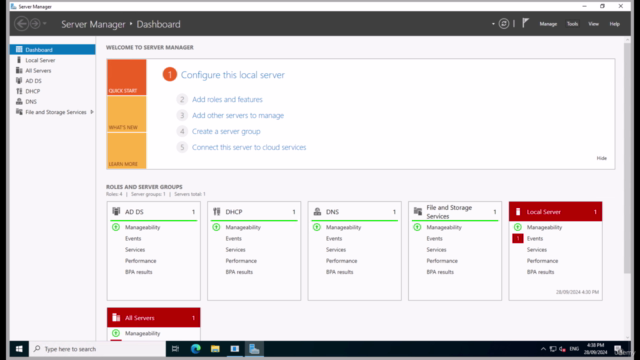Click Add roles and features link
Image resolution: width=640 pixels, height=360 pixels.
[227, 99]
